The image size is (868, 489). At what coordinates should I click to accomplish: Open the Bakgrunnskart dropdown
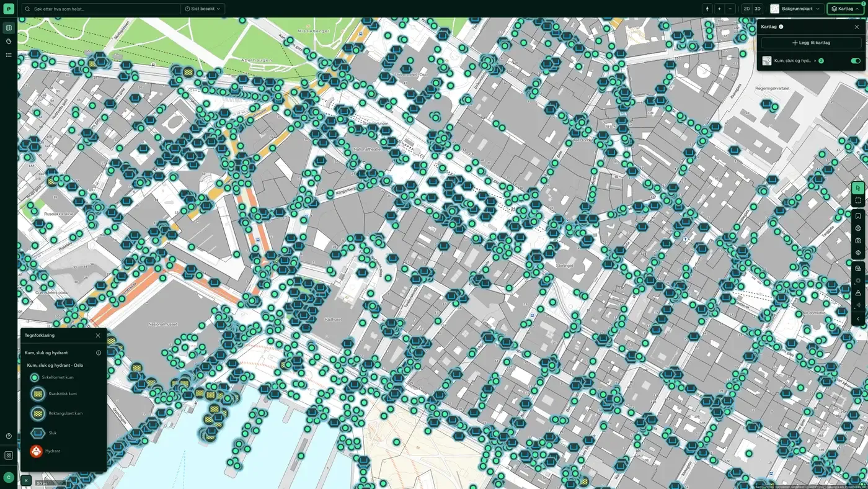pos(796,9)
